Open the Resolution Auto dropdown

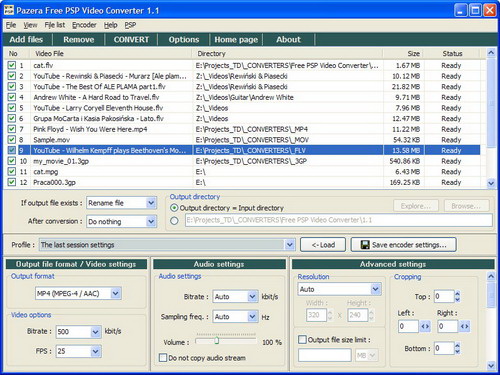click(376, 289)
